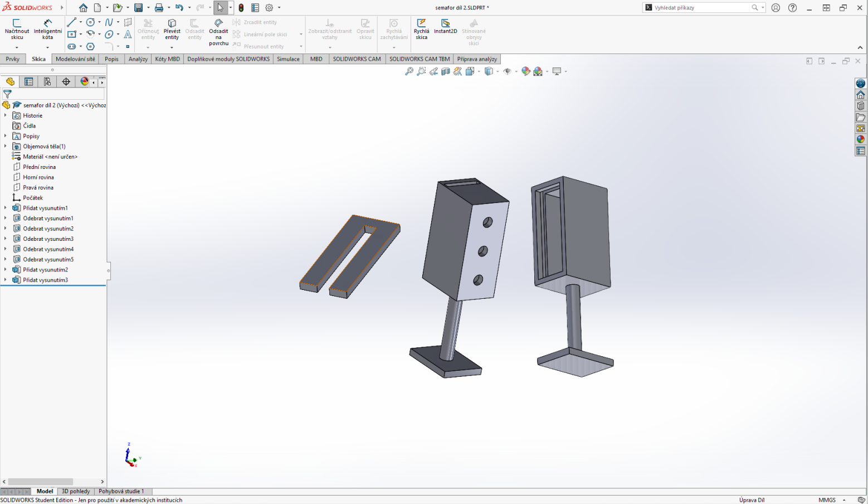Screen dimensions: 868x504
Task: Click the Section View icon in the viewport
Action: (x=446, y=71)
